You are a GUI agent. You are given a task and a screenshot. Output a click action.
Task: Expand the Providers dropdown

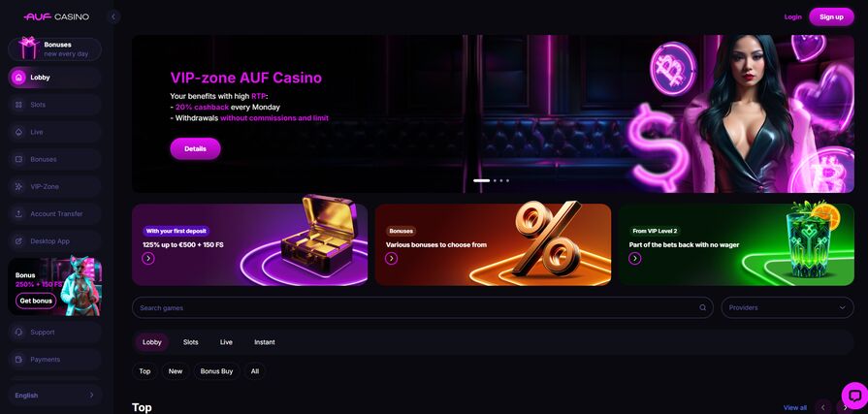coord(788,307)
